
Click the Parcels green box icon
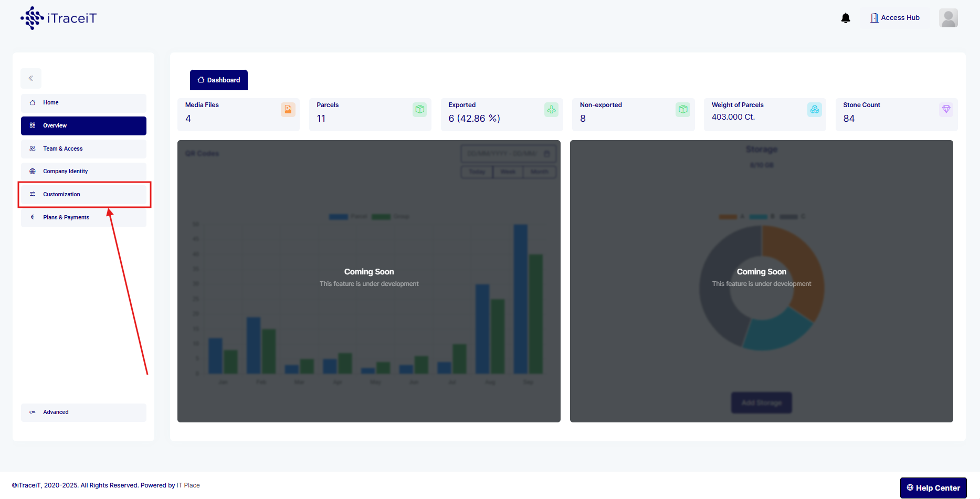pos(419,109)
